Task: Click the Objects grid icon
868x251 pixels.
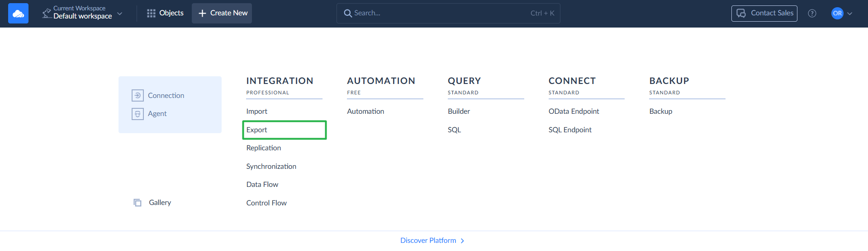Action: point(151,14)
